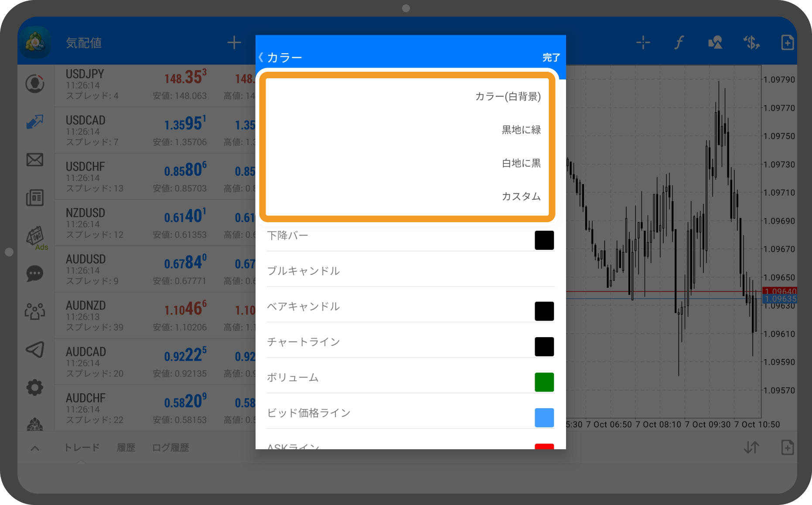Switch to the ログ履歴 tab
This screenshot has height=505, width=812.
pos(171,447)
